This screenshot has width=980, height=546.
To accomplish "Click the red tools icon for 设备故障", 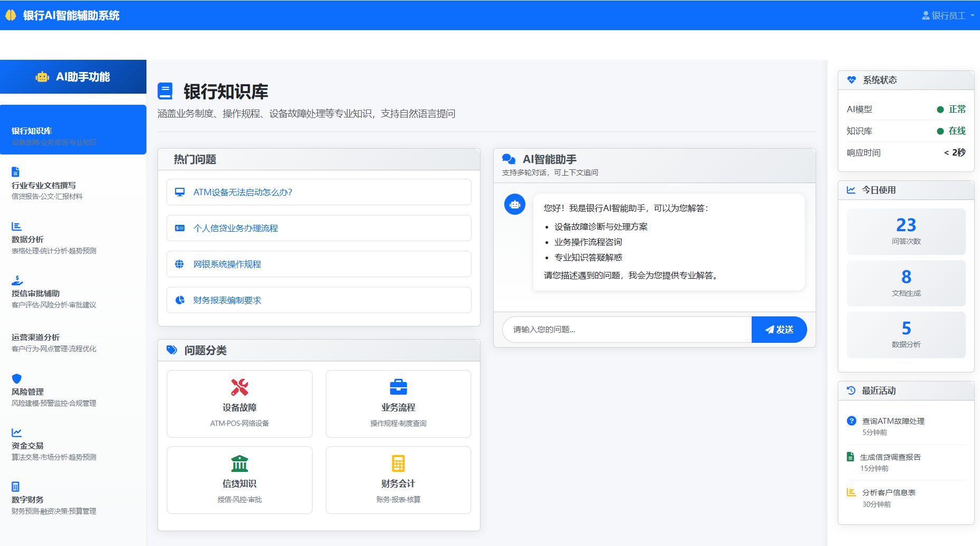I will [239, 387].
